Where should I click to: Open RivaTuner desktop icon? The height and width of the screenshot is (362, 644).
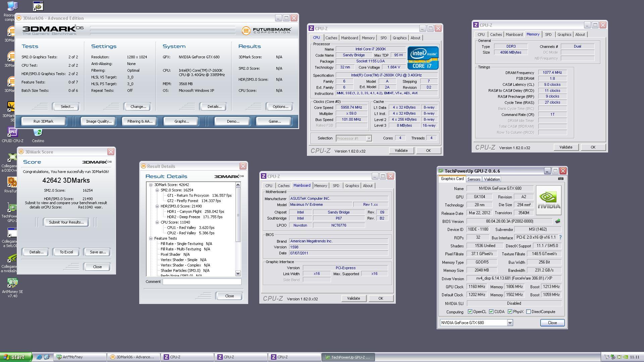pyautogui.click(x=12, y=185)
